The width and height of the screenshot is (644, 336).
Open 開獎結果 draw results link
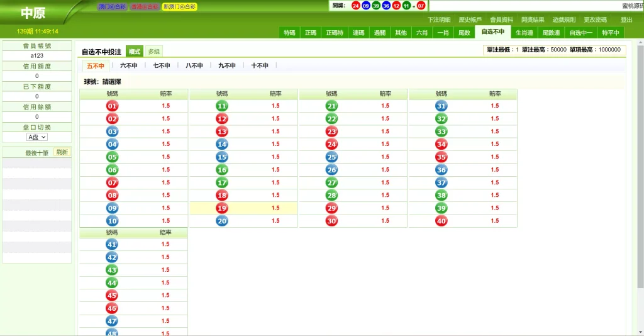click(x=533, y=20)
